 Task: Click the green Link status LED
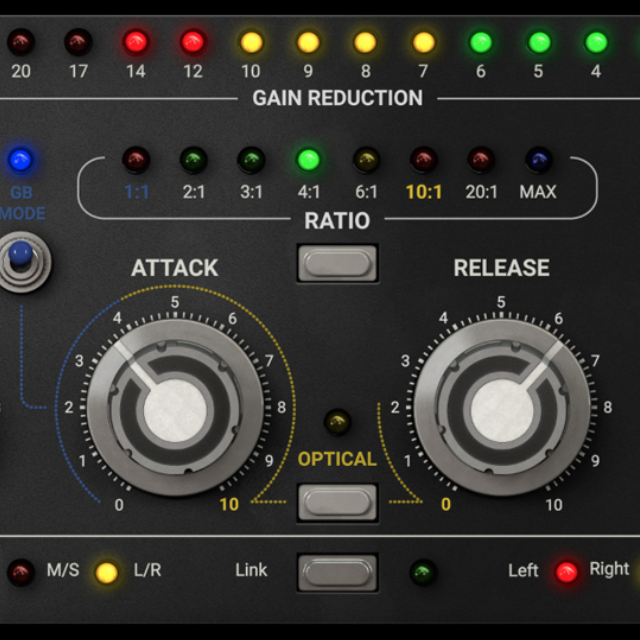tap(424, 572)
